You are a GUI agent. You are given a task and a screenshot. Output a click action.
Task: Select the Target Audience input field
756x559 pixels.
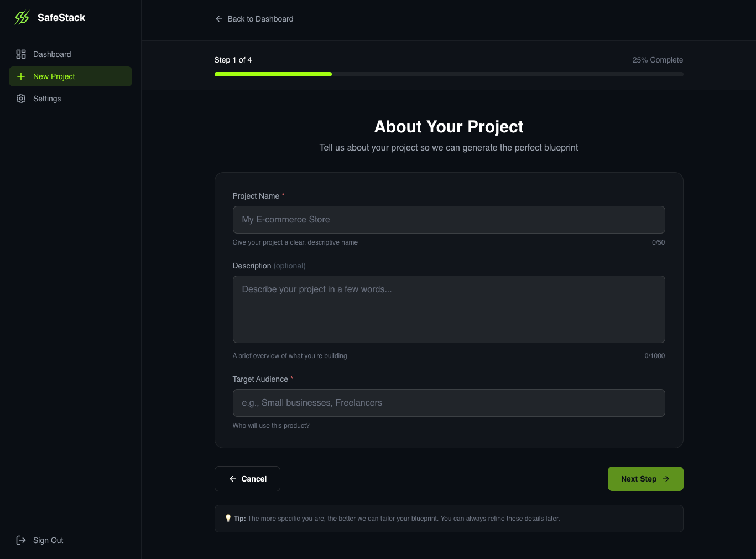pos(449,403)
